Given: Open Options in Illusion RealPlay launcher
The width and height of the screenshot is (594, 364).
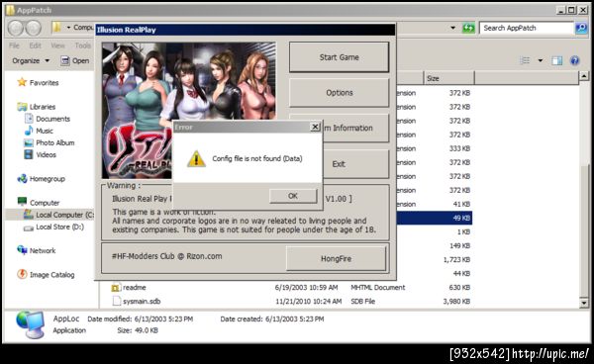Looking at the screenshot, I should coord(339,93).
